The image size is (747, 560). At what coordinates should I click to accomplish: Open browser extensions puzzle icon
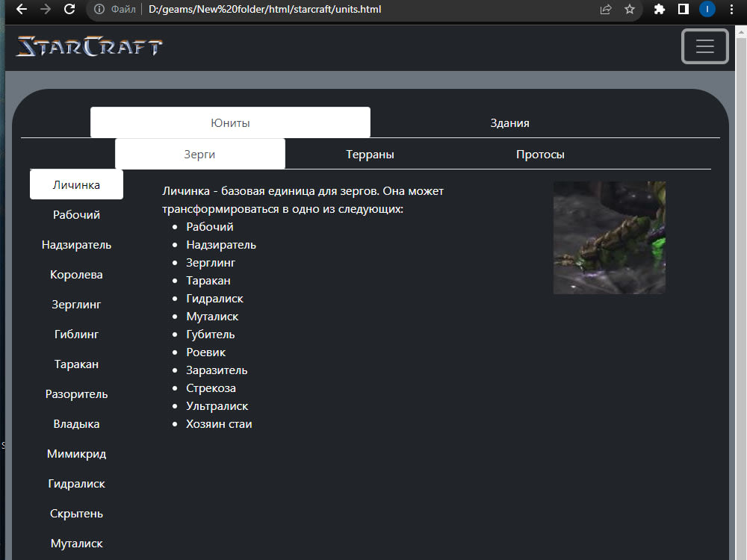[660, 9]
